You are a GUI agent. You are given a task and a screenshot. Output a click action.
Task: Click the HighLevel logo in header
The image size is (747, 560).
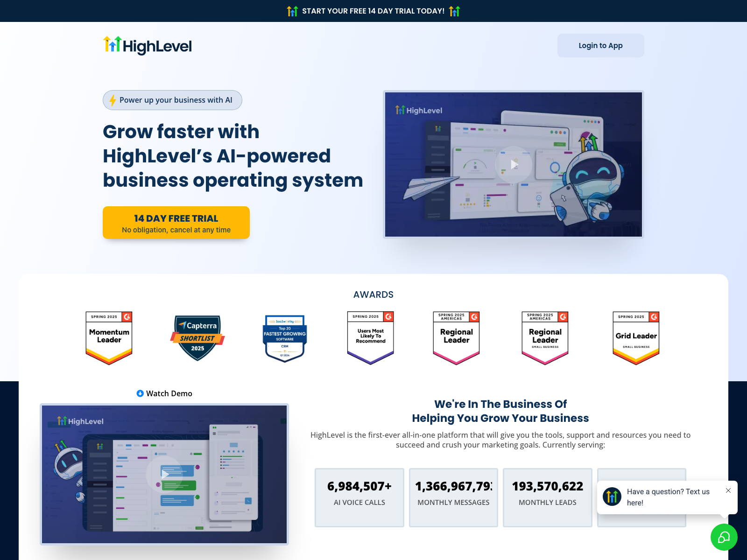point(148,46)
